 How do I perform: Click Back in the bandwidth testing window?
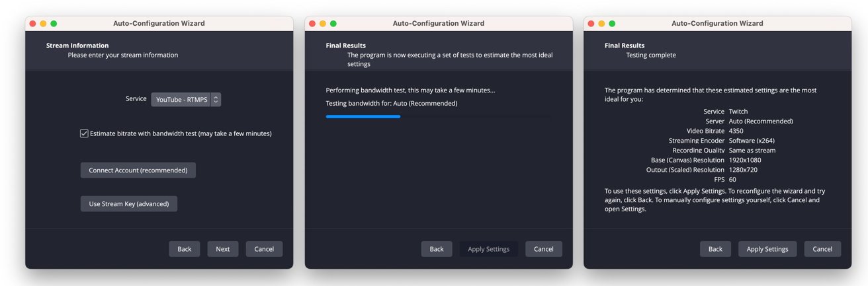[x=437, y=249]
